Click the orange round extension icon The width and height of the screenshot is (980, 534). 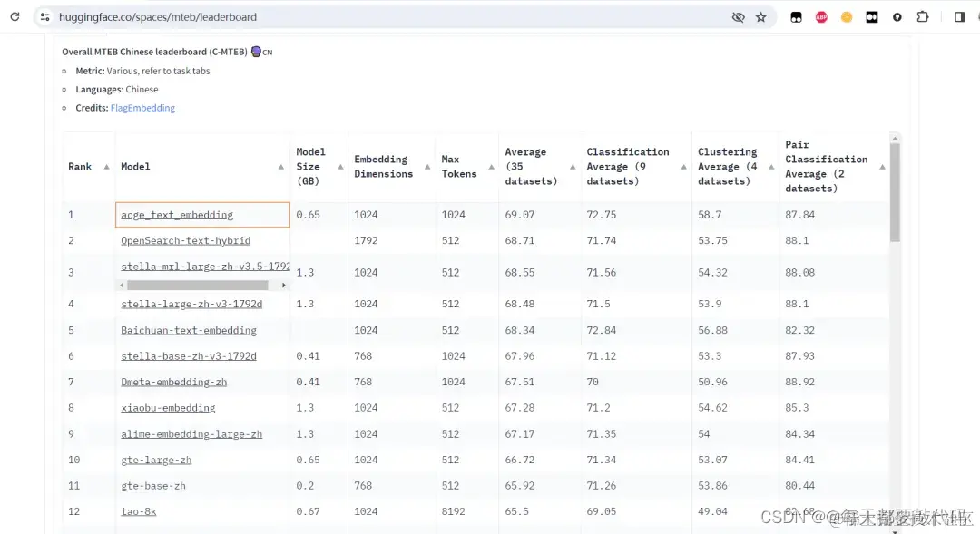point(847,17)
